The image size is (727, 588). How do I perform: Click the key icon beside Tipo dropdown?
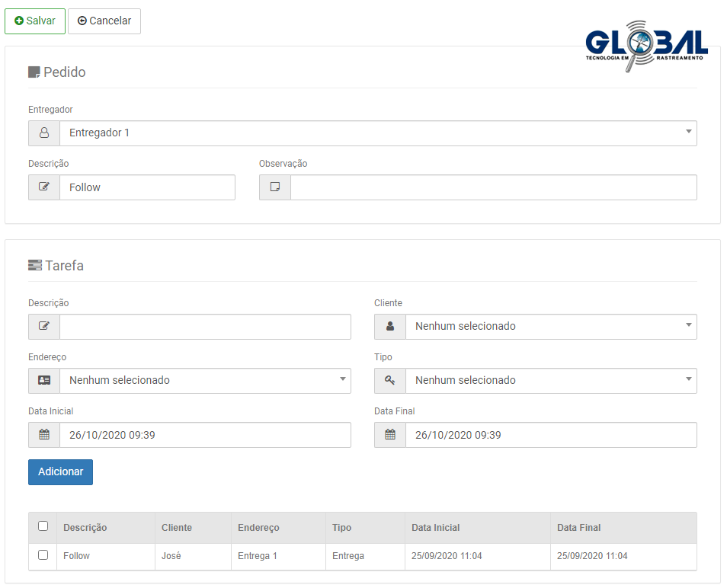[390, 381]
